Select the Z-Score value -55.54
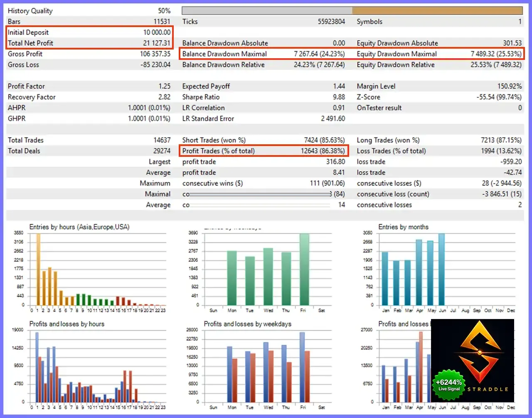Screen dimensions: 532x418 tap(499, 97)
